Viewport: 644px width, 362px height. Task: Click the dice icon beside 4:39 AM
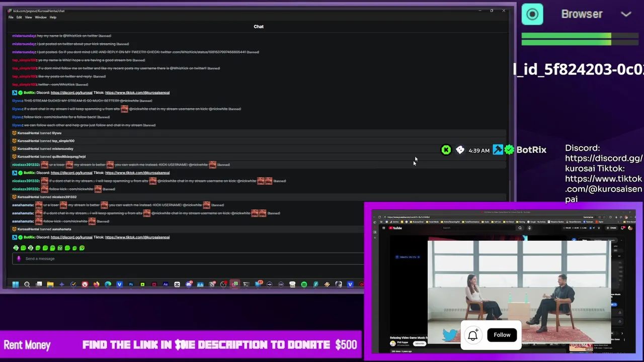tap(460, 150)
